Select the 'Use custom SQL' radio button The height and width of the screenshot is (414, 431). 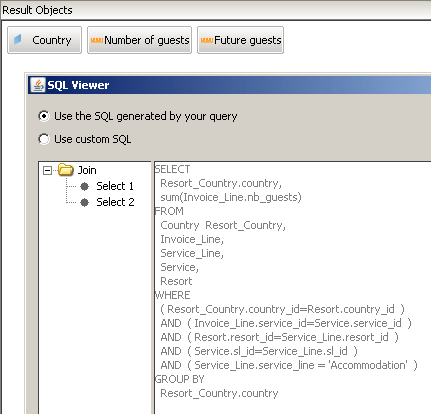point(44,139)
